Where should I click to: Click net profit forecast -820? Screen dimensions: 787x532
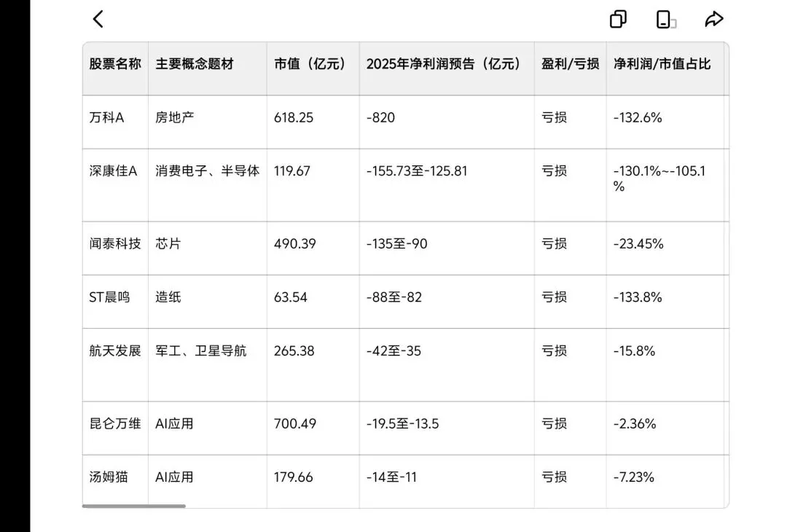pyautogui.click(x=380, y=117)
